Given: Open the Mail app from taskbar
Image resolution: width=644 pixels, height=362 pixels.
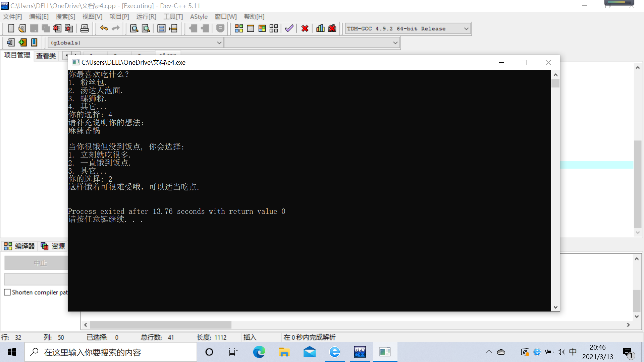Looking at the screenshot, I should 309,352.
